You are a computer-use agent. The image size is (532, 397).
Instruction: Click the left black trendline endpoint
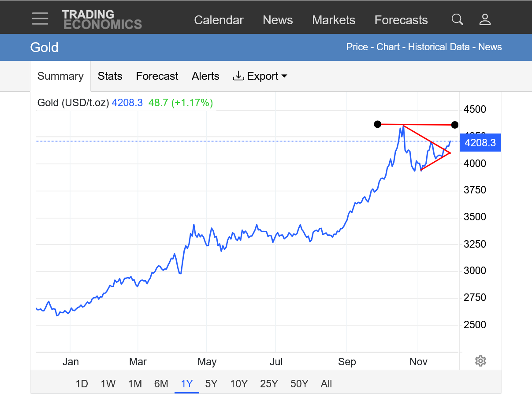(377, 124)
